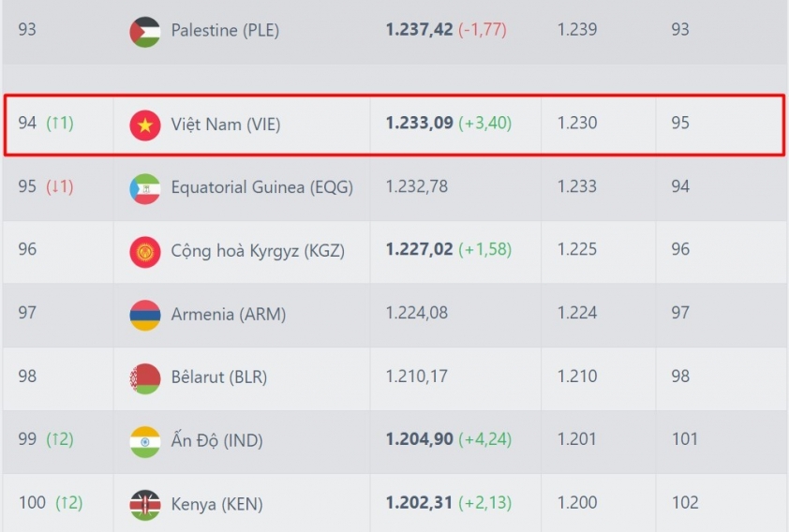Click Việt Nam's points value 1.233,09

(419, 124)
